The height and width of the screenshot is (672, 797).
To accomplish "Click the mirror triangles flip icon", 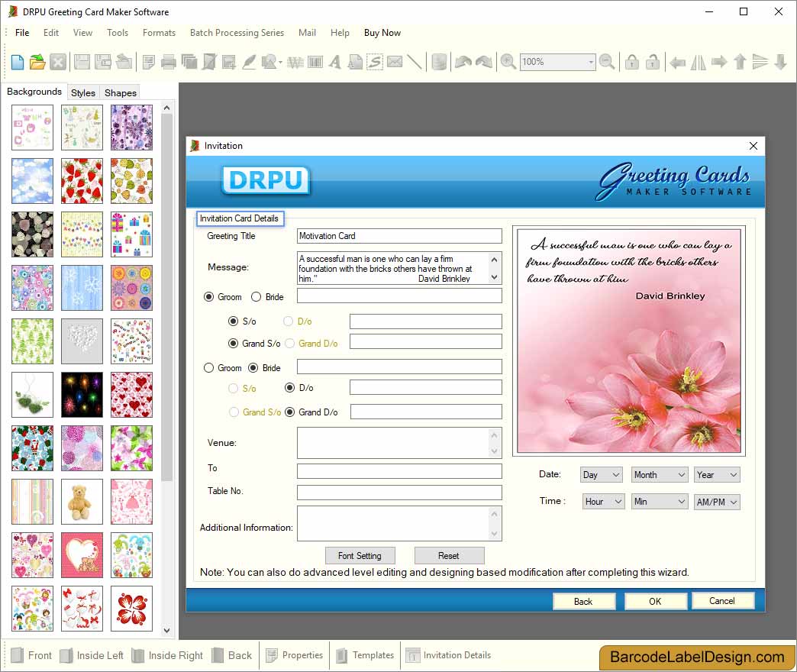I will point(699,62).
